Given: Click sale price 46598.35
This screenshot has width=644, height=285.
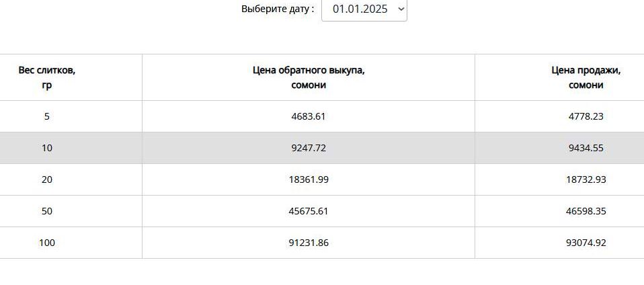Looking at the screenshot, I should click(586, 211).
